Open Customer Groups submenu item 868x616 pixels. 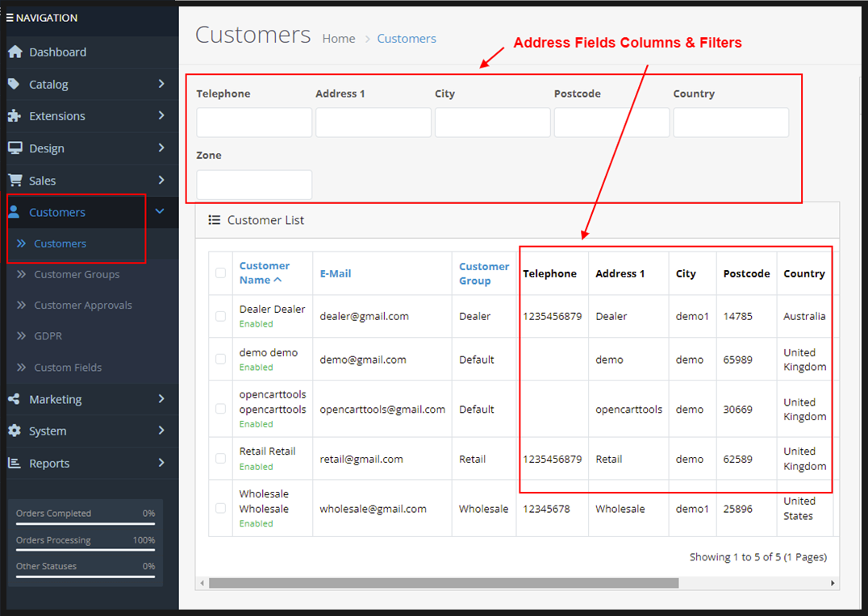point(77,274)
